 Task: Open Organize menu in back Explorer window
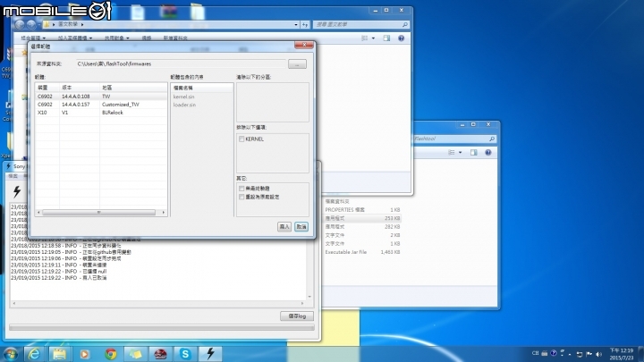(33, 38)
